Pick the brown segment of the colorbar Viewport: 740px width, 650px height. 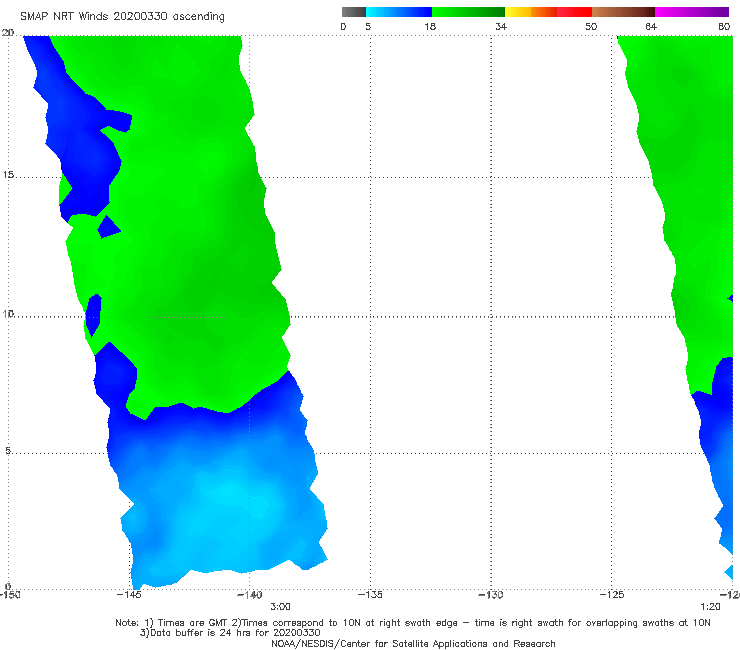623,12
